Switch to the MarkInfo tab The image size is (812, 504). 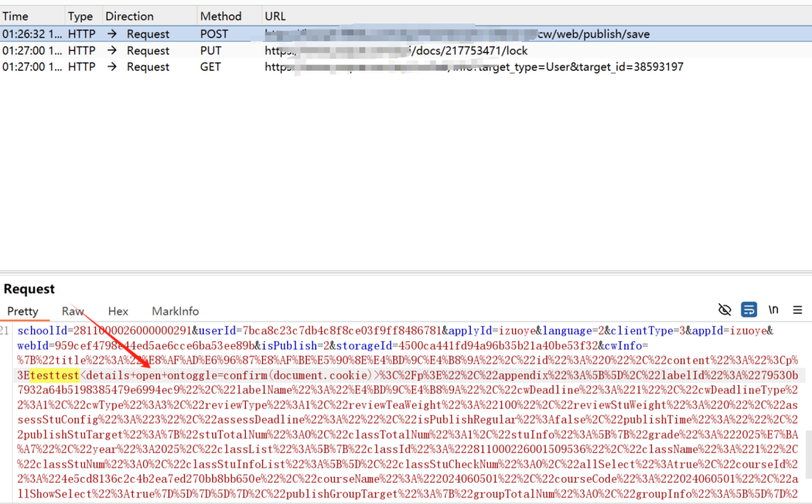[x=175, y=311]
